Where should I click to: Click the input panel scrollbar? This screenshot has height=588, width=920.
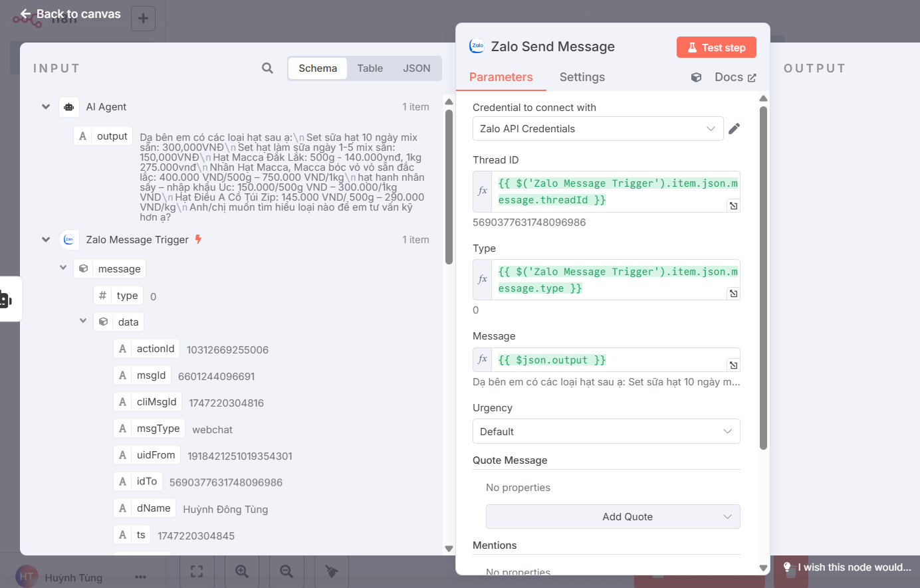[x=449, y=186]
